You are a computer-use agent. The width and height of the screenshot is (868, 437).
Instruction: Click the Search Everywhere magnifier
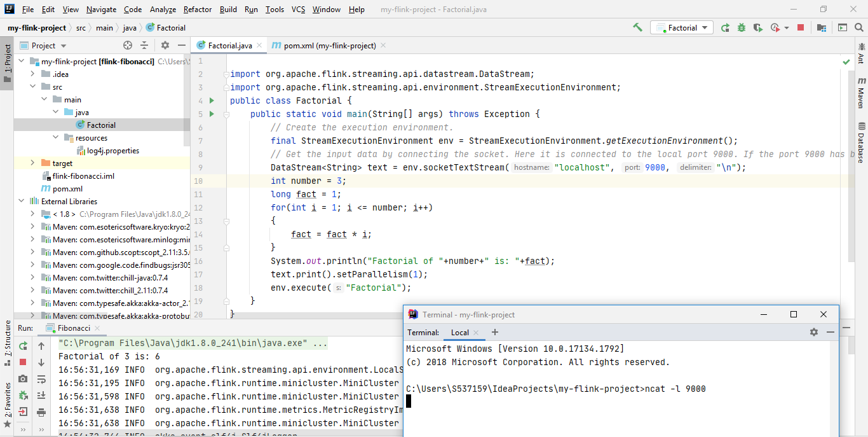858,27
